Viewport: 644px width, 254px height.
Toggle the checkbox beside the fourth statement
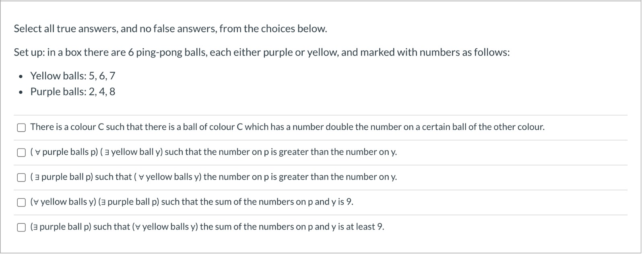(21, 202)
